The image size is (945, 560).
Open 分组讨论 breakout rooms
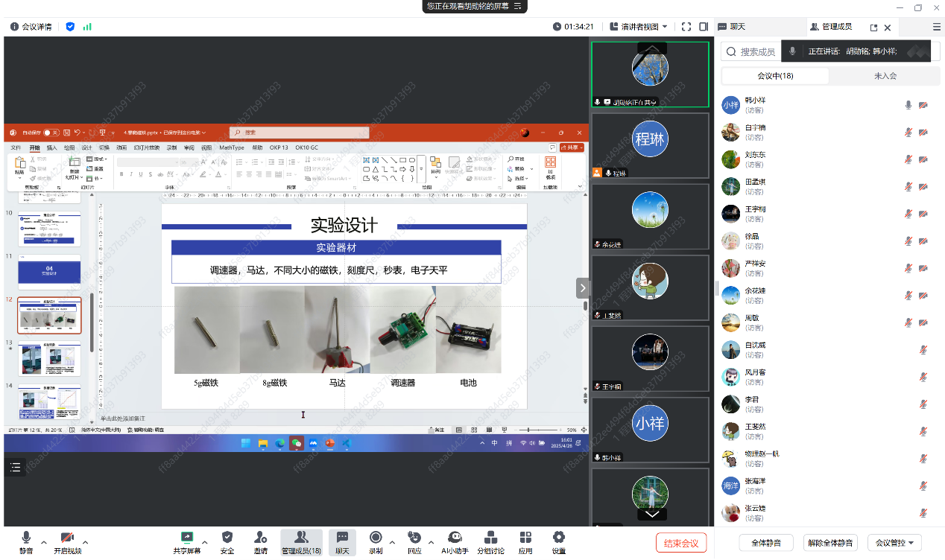(490, 538)
